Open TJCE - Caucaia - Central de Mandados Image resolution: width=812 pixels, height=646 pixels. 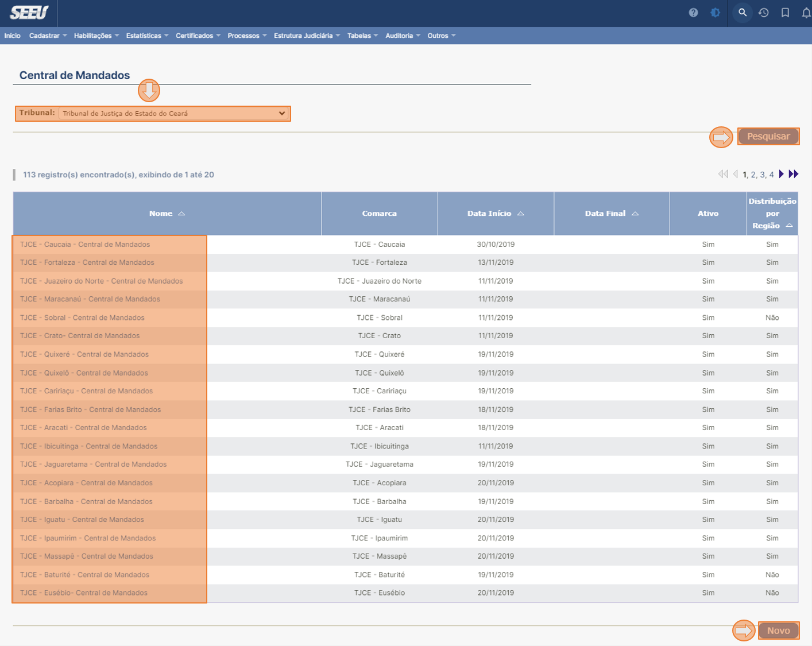tap(85, 244)
